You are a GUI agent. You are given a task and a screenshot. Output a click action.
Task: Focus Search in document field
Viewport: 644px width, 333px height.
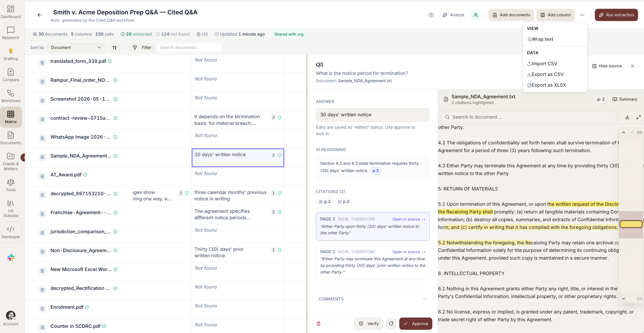(x=529, y=117)
